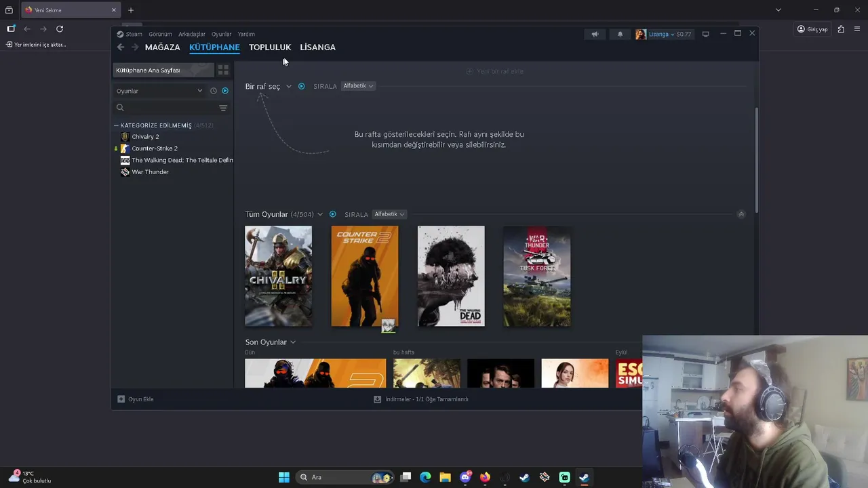868x488 pixels.
Task: Open Alfabetik sort dropdown for Tüm Oyunlar
Action: (389, 214)
